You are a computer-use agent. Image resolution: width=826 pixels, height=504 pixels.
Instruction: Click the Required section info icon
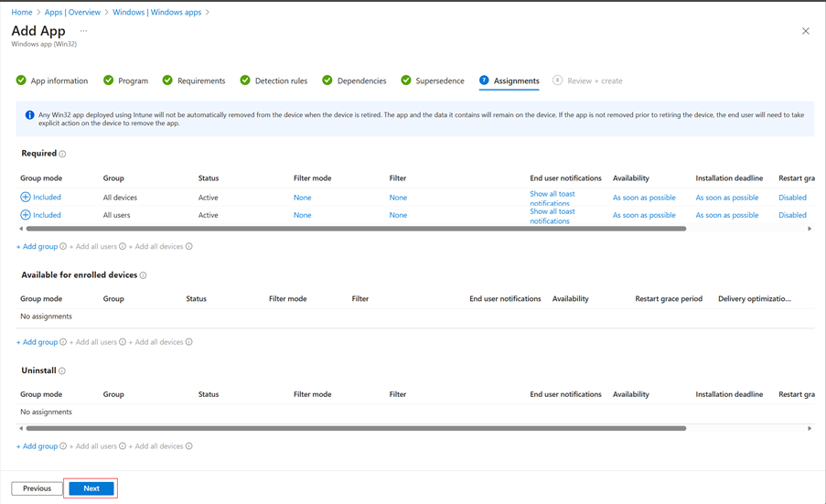pos(62,154)
